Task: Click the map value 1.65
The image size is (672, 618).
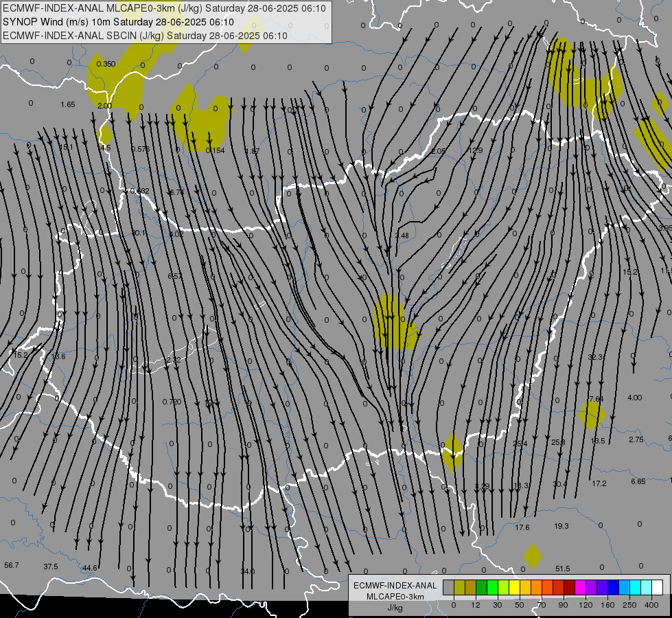Action: 68,104
